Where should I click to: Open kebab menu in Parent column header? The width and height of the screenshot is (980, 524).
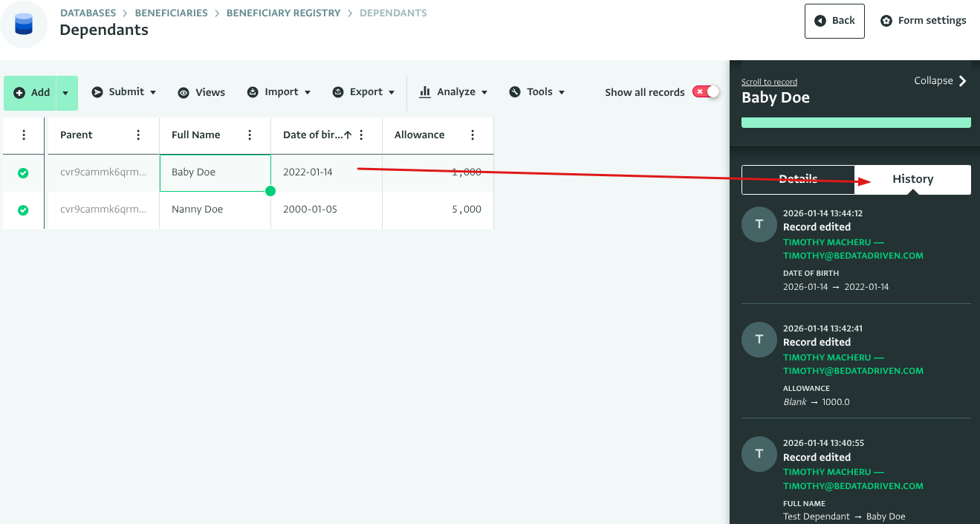138,135
